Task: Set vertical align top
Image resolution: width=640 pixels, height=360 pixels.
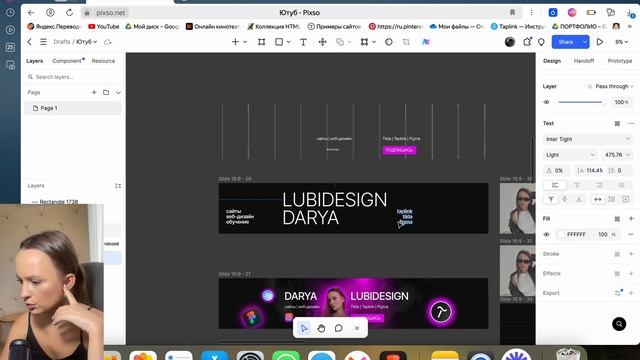Action: [x=551, y=199]
